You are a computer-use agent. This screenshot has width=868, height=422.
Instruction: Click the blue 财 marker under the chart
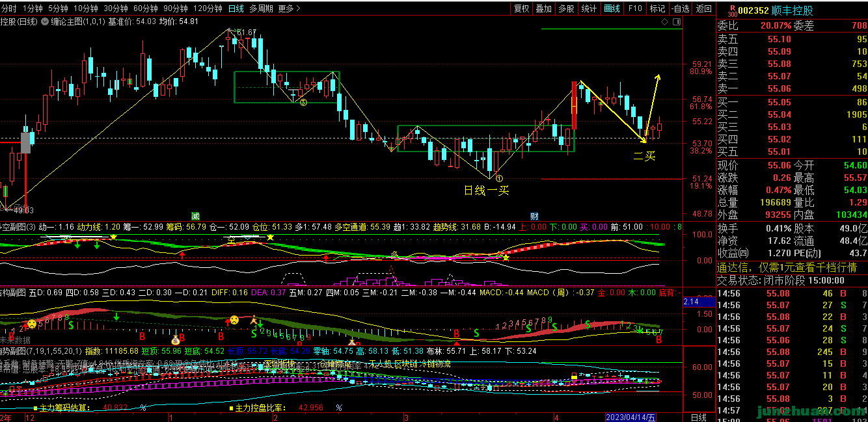(534, 215)
